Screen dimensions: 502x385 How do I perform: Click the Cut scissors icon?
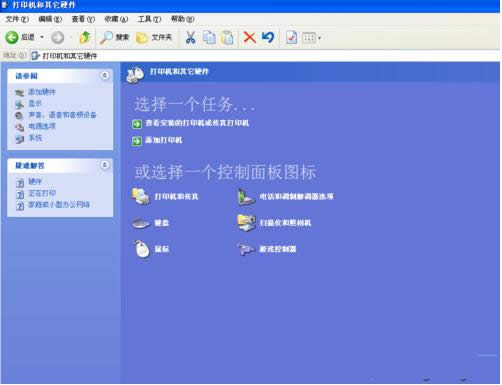point(190,37)
